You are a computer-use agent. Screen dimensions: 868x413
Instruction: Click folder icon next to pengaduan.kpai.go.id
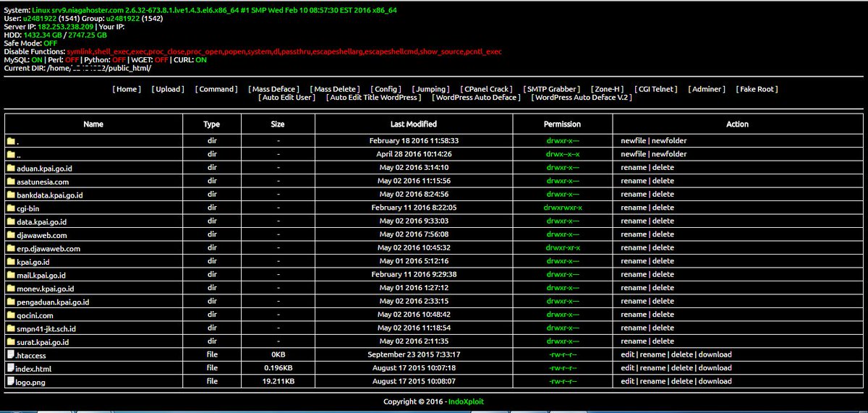coord(11,302)
